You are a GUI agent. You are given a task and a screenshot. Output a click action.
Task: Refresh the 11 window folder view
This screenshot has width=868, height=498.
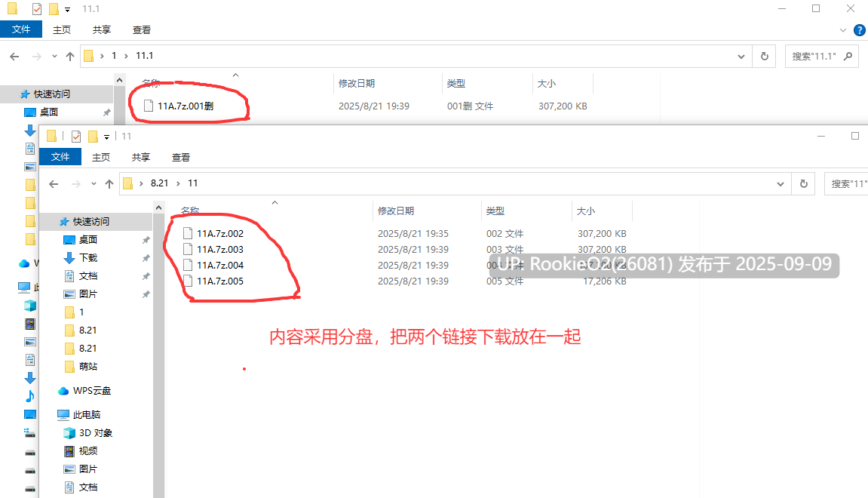804,184
